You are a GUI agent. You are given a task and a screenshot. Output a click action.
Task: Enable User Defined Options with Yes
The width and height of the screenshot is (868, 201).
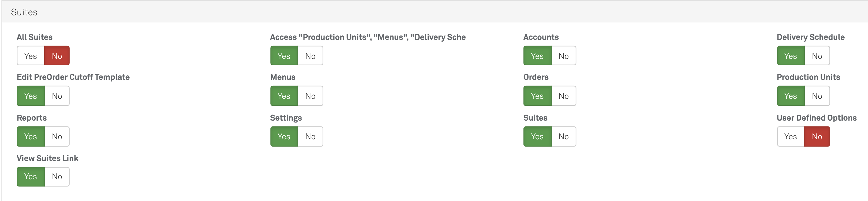(790, 137)
